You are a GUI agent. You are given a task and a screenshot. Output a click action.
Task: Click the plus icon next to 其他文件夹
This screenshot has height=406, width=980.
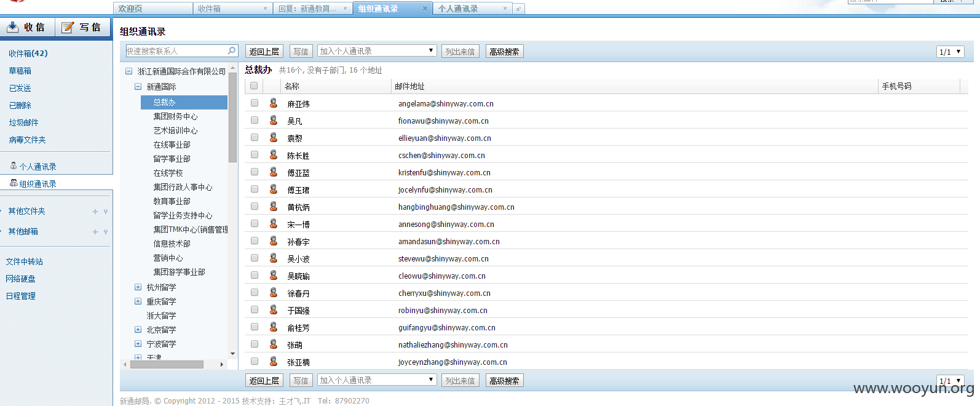95,212
